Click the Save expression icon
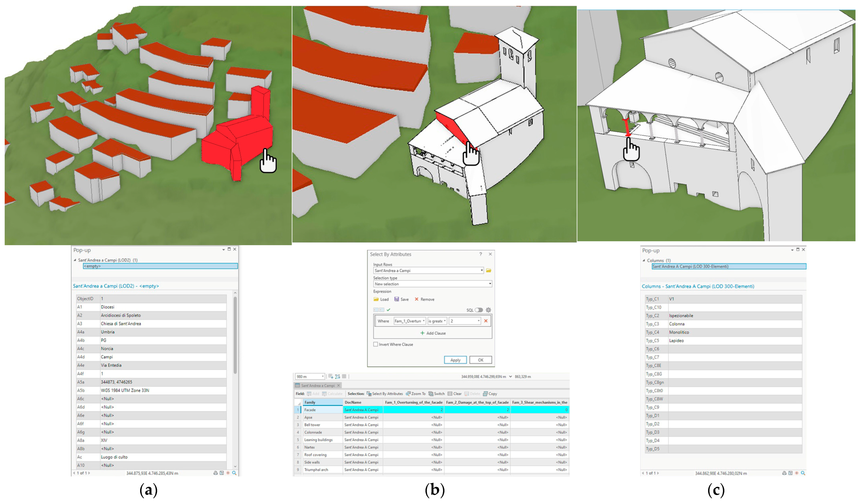 pyautogui.click(x=397, y=299)
